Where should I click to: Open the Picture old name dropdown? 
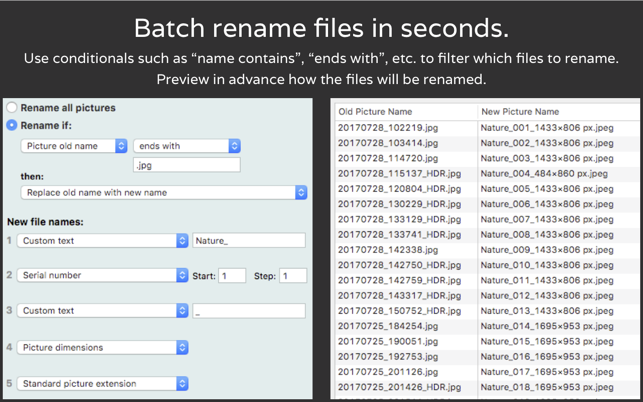click(74, 146)
